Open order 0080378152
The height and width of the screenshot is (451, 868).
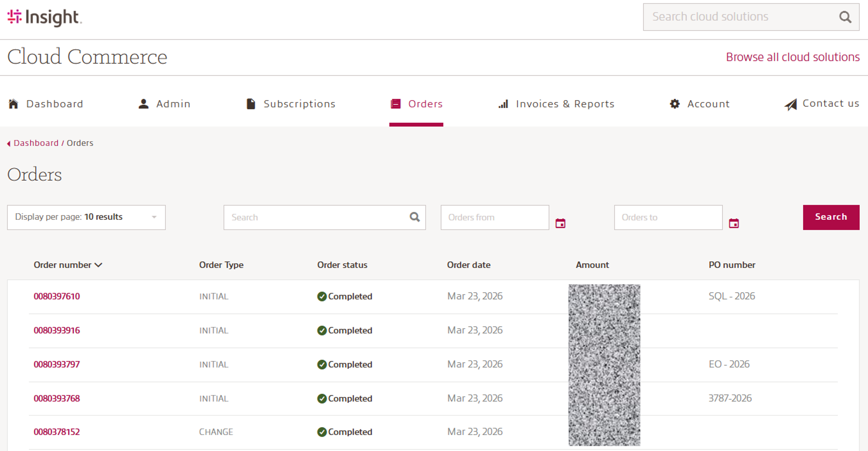pos(57,432)
